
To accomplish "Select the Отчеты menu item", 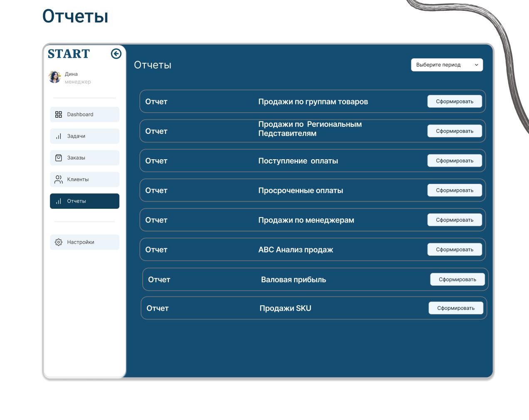I will click(84, 201).
